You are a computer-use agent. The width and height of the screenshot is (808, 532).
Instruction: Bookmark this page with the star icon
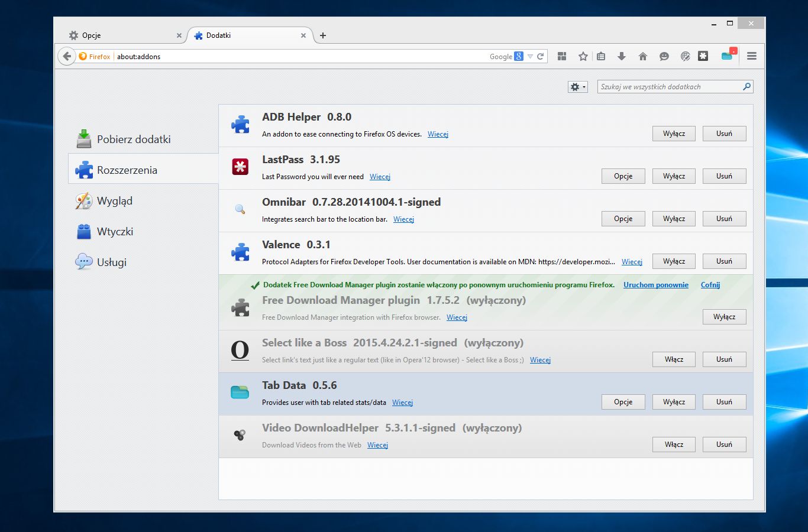(x=583, y=56)
